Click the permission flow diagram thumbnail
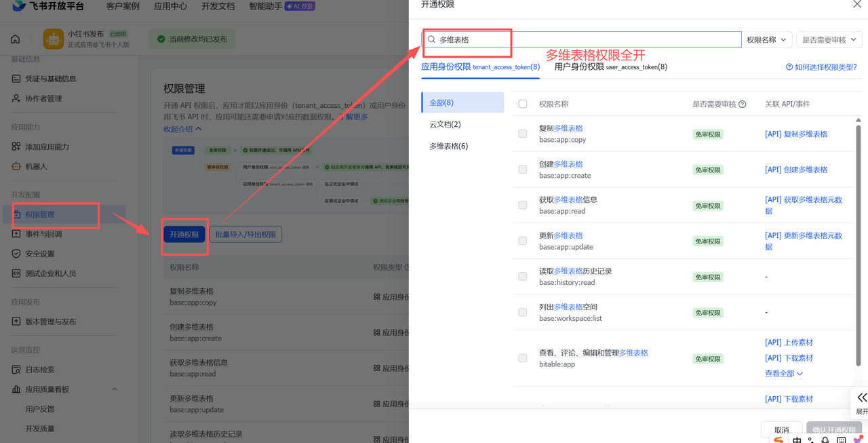 (x=286, y=176)
